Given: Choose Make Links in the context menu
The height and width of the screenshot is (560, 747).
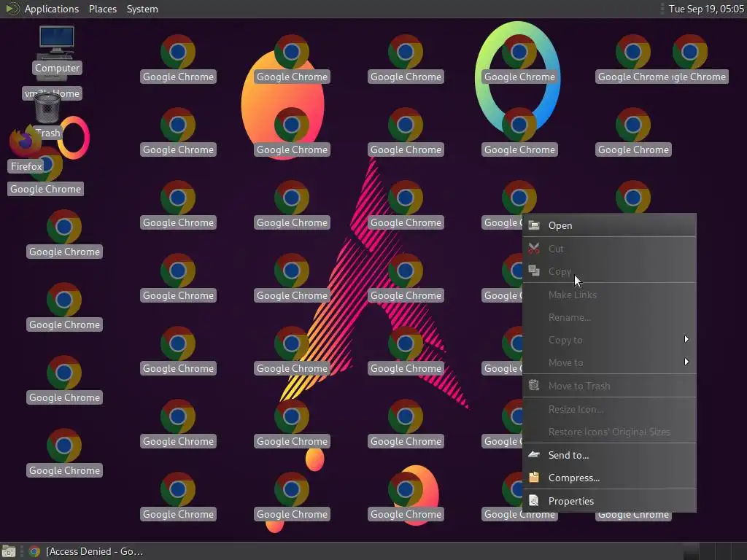Looking at the screenshot, I should pyautogui.click(x=609, y=295).
